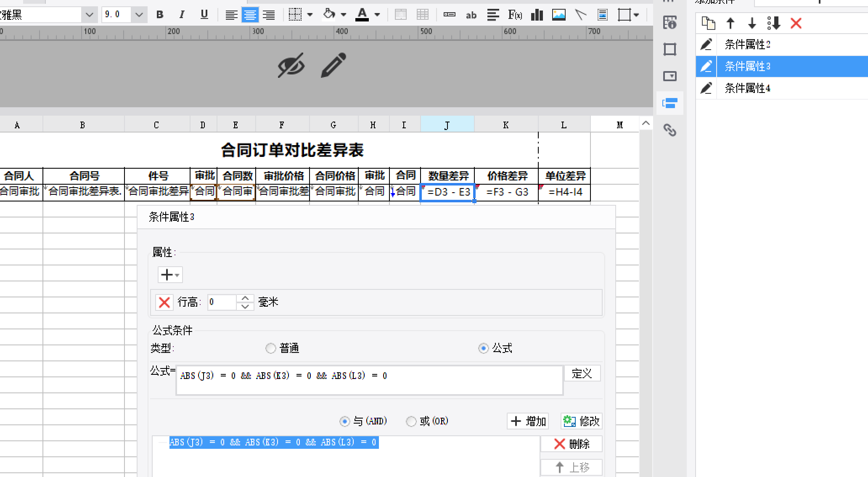Remove the 行高 attribute row
Image resolution: width=868 pixels, height=477 pixels.
point(164,302)
